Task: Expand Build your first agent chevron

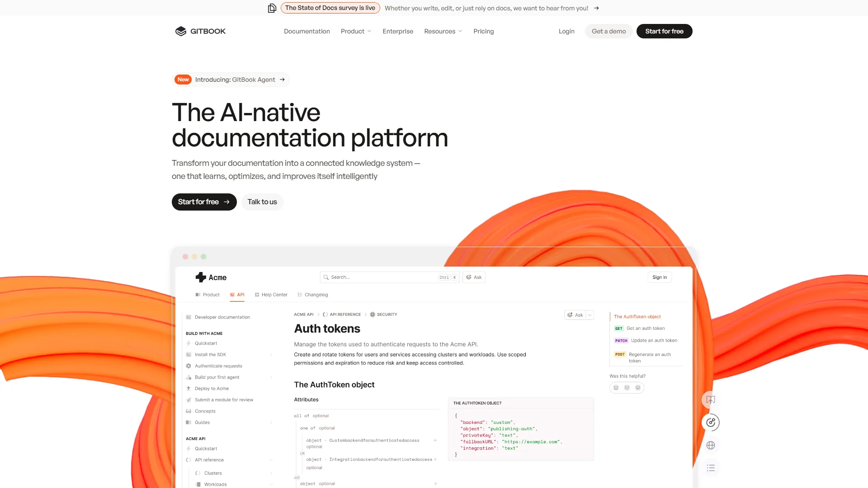Action: pos(271,377)
